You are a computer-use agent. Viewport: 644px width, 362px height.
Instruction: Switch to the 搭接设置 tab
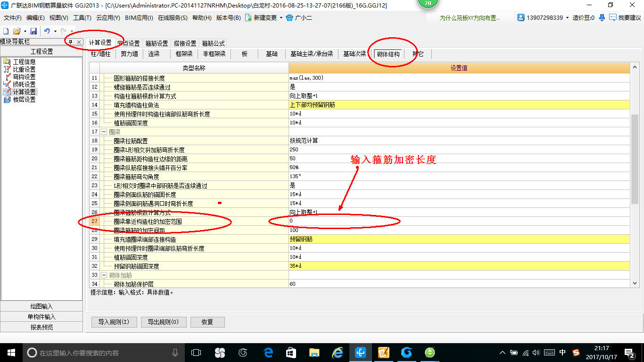pyautogui.click(x=185, y=43)
